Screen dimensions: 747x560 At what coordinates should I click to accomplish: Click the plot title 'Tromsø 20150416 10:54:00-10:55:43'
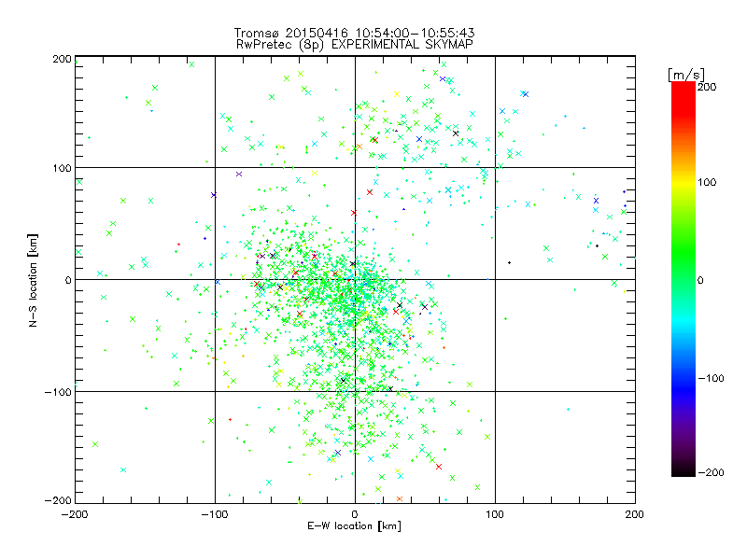coord(355,33)
